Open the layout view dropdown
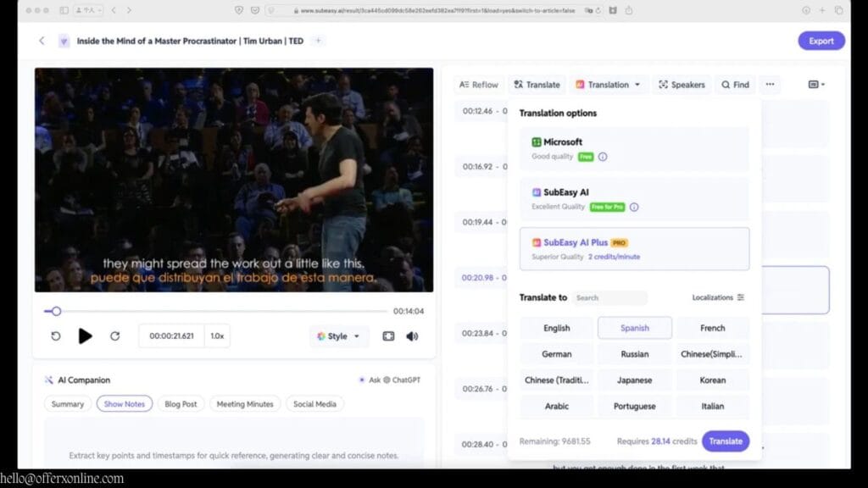868x488 pixels. point(816,85)
